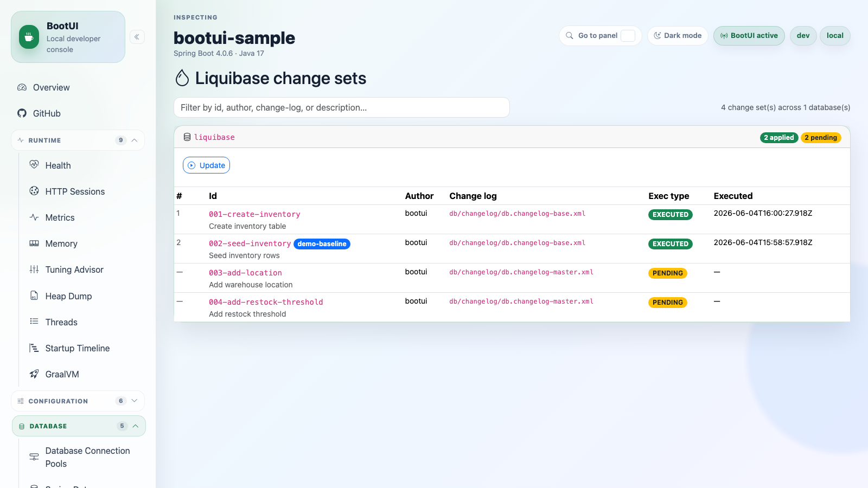
Task: Click the Memory chip icon
Action: [x=34, y=243]
